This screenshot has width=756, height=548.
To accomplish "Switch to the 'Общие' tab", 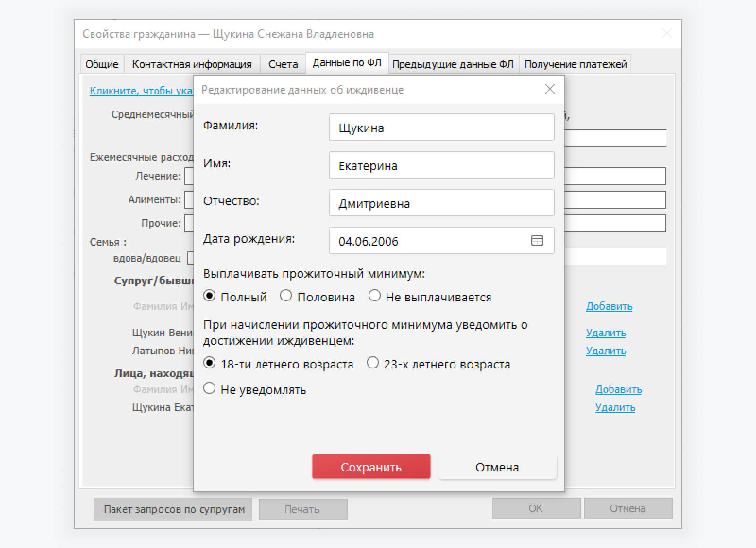I will 102,64.
